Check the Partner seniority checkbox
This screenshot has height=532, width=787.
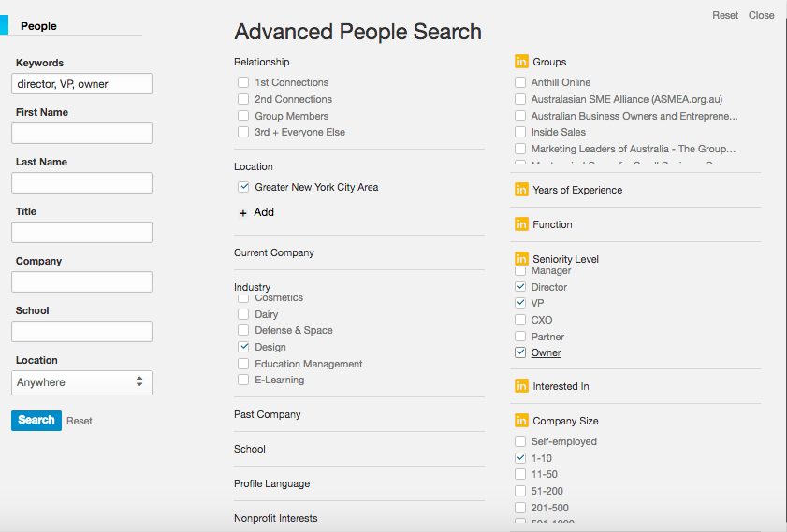(x=520, y=337)
